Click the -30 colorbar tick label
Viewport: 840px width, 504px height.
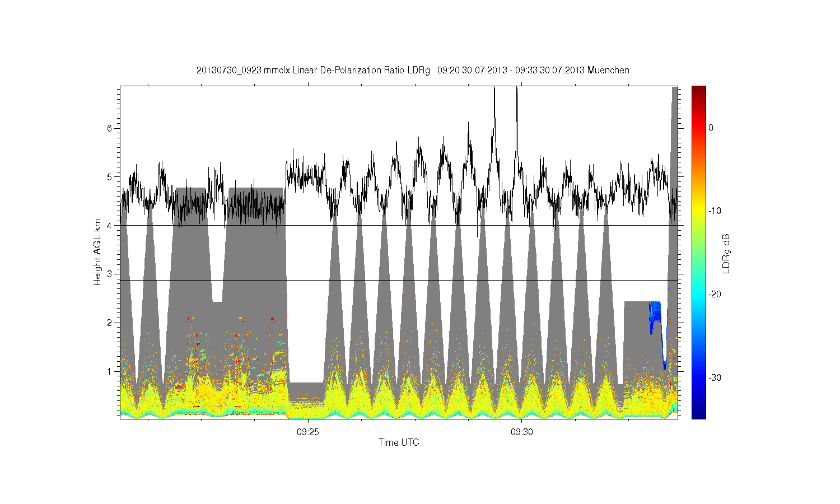pyautogui.click(x=715, y=378)
